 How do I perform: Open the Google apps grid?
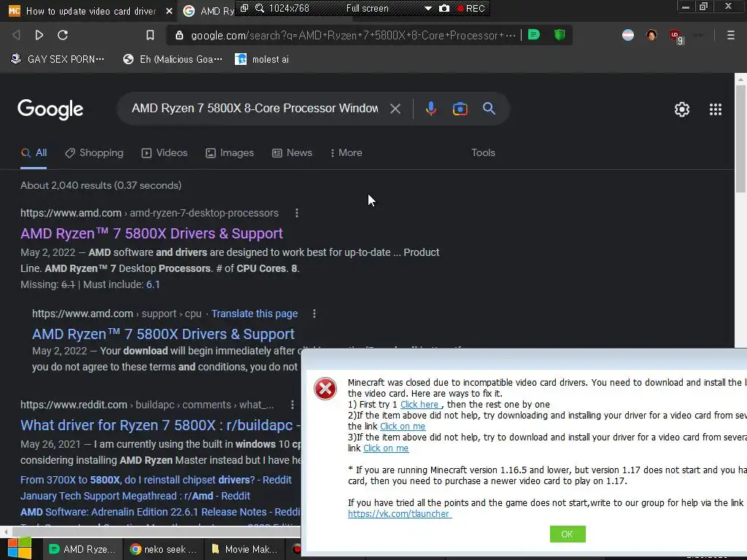point(715,109)
